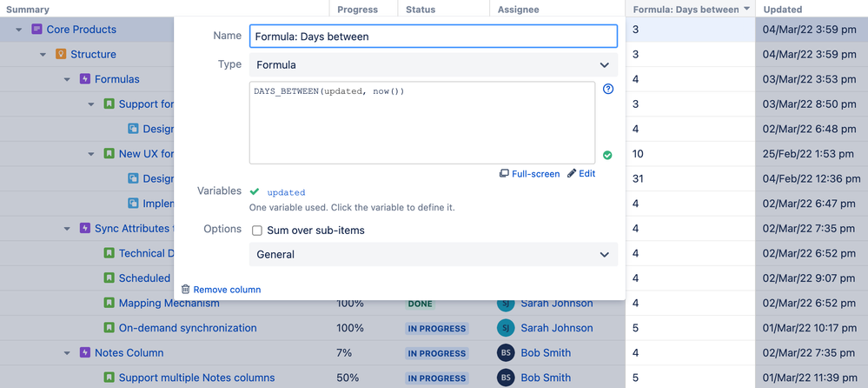868x388 pixels.
Task: Click the green formula valid checkmark icon
Action: point(607,155)
